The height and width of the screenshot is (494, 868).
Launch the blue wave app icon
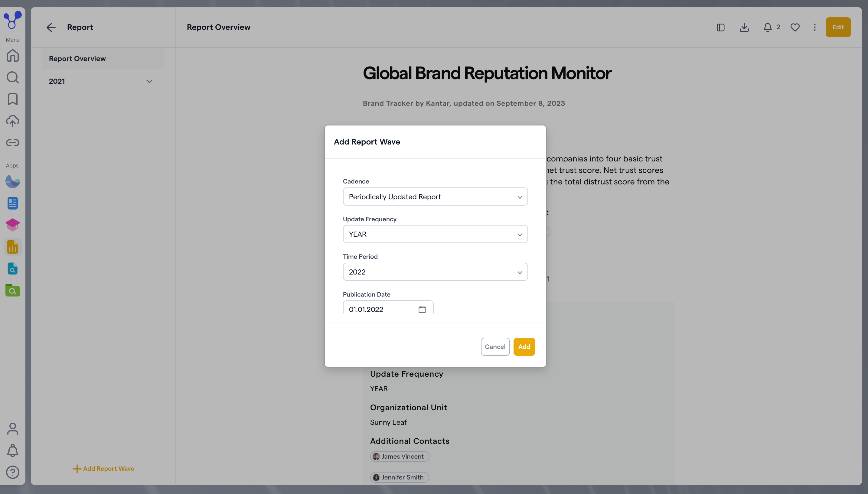point(13,181)
